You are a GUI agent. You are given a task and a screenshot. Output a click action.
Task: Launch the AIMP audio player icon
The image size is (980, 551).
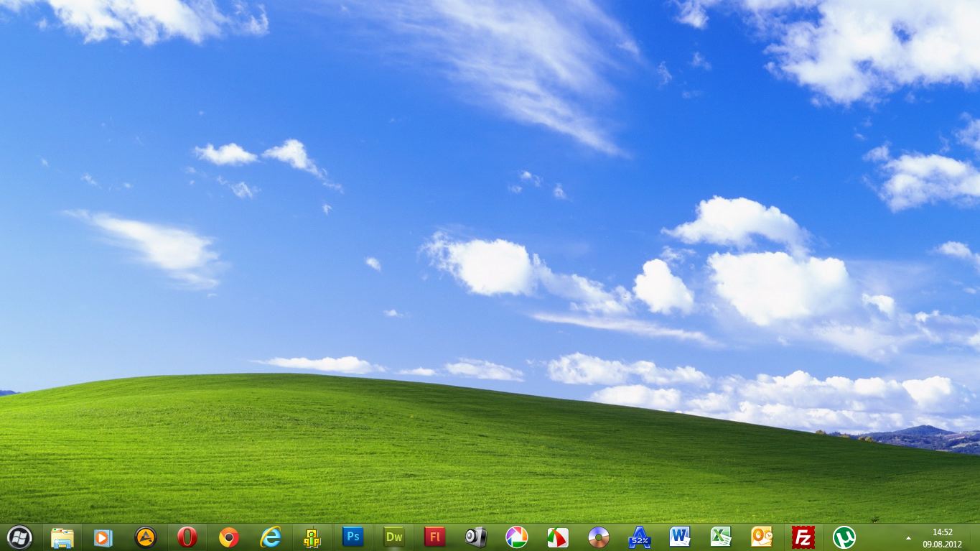(x=146, y=537)
